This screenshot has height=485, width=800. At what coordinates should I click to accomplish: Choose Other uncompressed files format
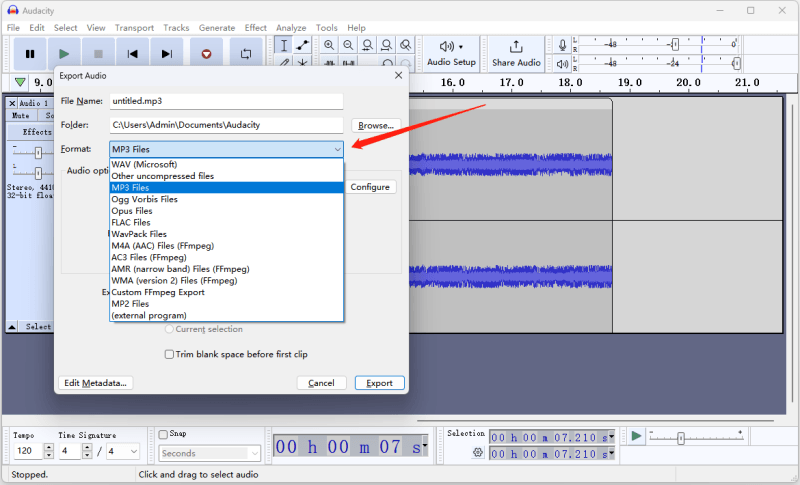click(x=227, y=176)
